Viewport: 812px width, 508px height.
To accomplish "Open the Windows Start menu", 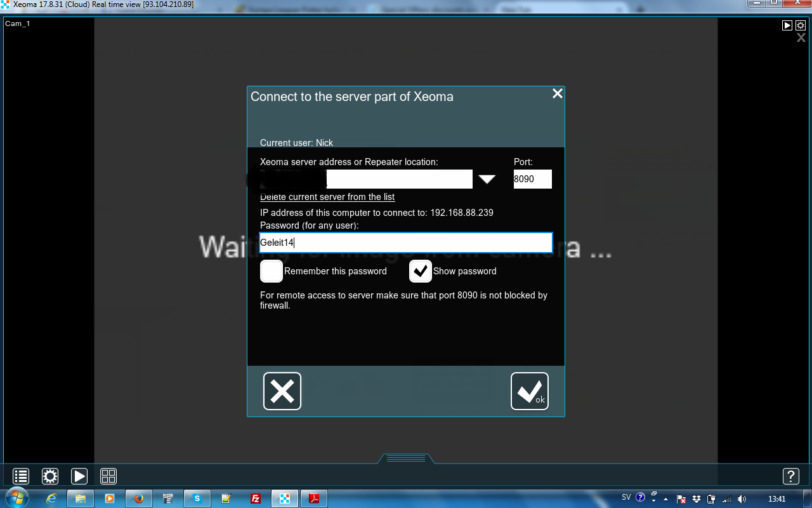I will [x=16, y=498].
